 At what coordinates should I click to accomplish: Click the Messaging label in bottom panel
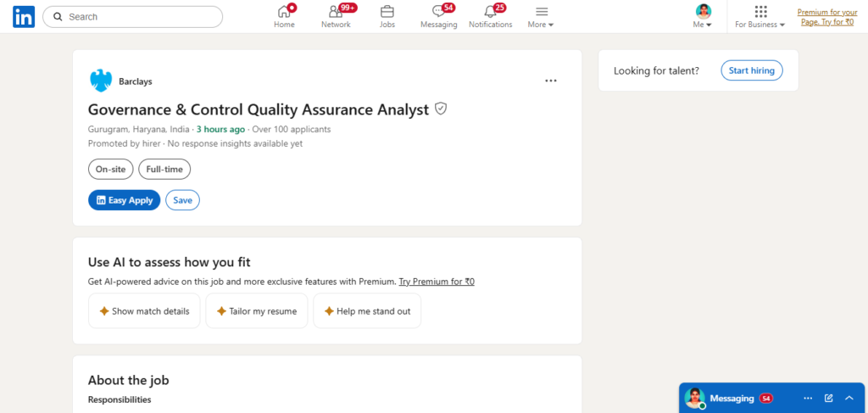pos(732,398)
